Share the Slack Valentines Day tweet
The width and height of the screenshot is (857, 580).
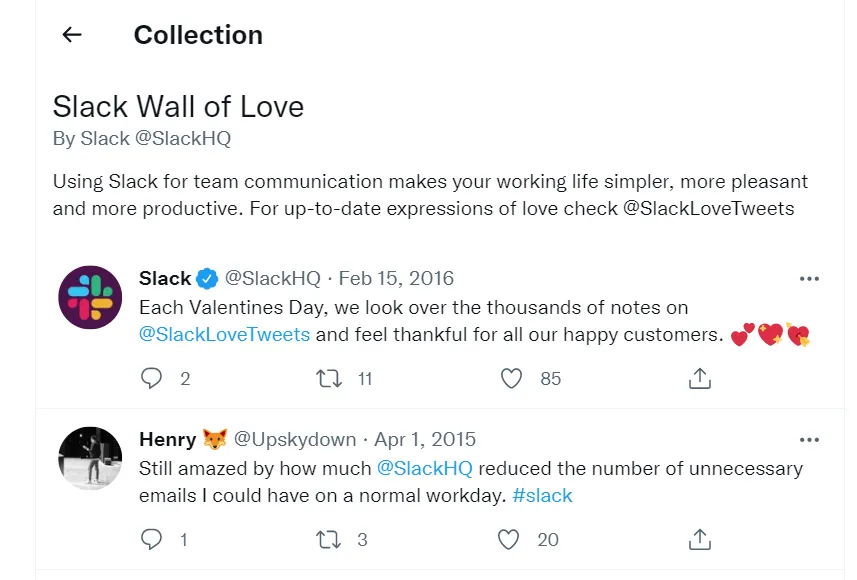click(700, 378)
